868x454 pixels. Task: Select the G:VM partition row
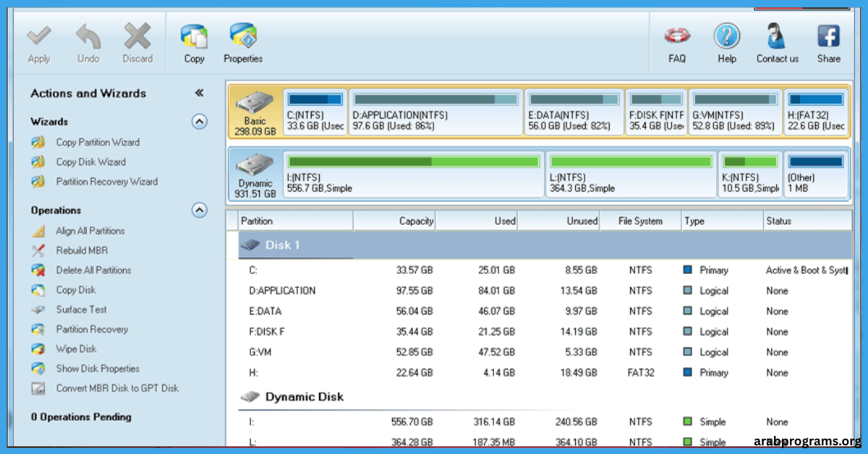click(x=545, y=352)
